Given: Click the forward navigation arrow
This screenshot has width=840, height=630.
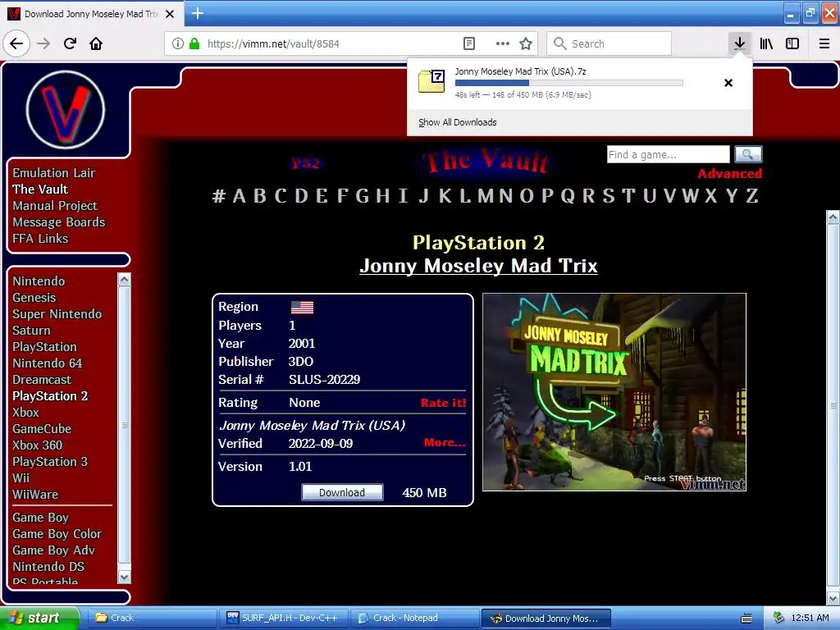Looking at the screenshot, I should click(x=43, y=44).
